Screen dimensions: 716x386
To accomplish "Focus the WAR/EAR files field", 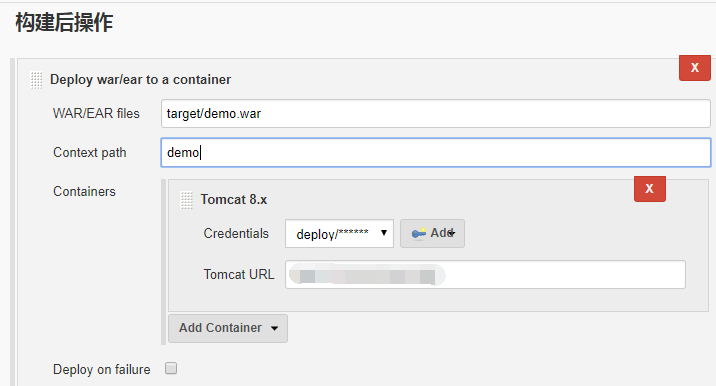I will (436, 113).
